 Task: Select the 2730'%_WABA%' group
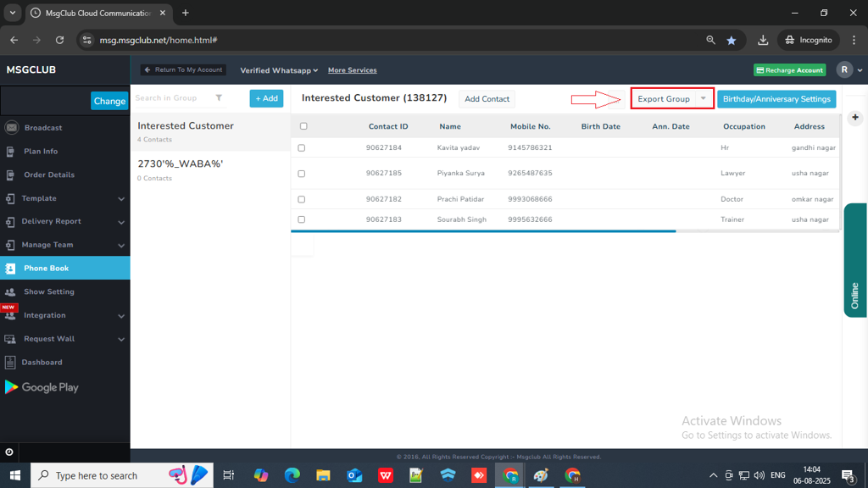[210, 169]
